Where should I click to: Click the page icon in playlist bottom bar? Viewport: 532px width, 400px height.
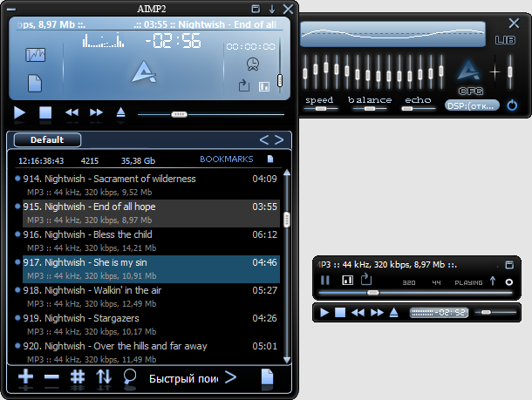(267, 376)
